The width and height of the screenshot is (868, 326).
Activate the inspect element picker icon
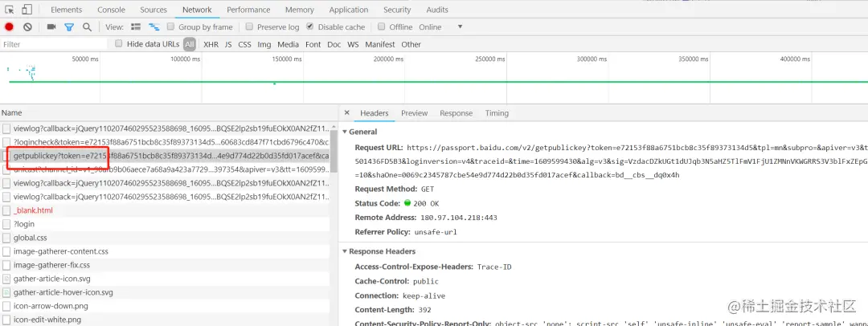pyautogui.click(x=10, y=10)
